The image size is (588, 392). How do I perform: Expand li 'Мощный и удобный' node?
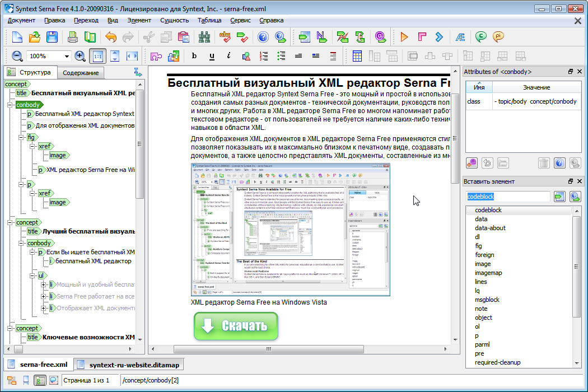coord(44,284)
